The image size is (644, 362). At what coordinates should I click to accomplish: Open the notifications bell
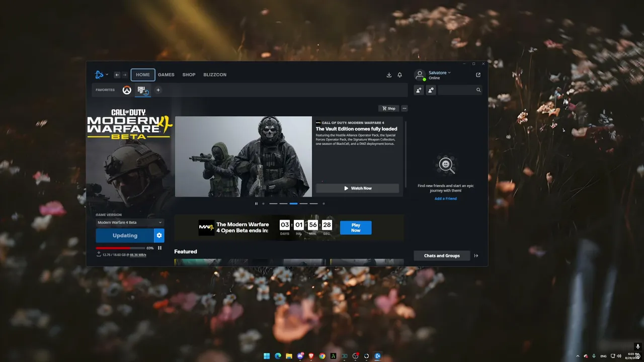(x=400, y=75)
